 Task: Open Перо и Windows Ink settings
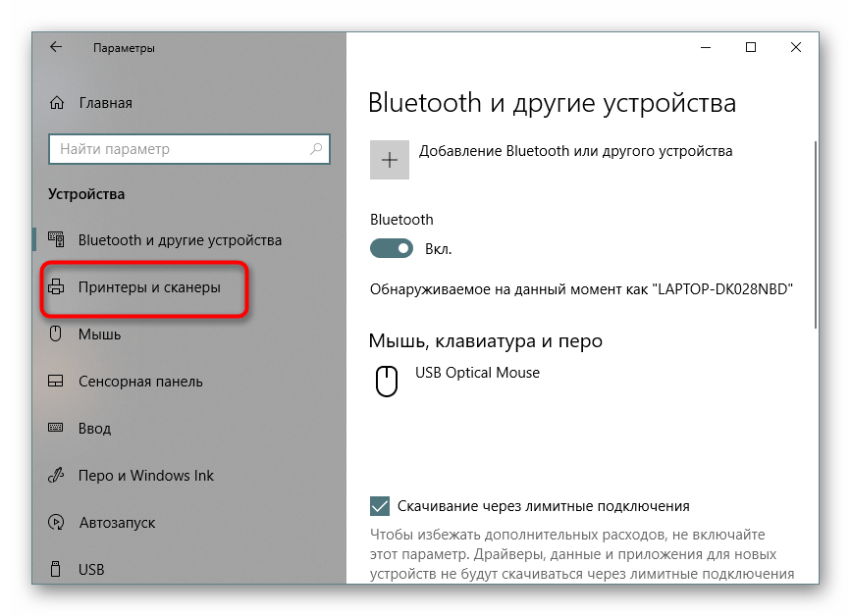56,475
